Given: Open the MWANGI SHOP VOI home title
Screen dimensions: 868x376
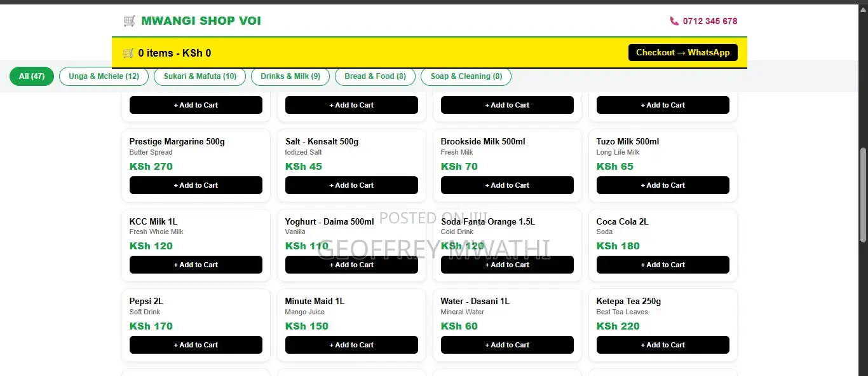Looking at the screenshot, I should click(x=201, y=21).
